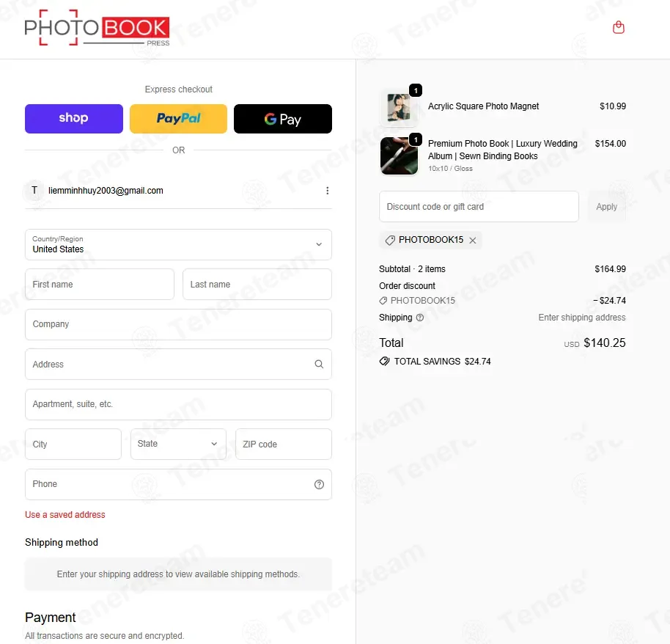The height and width of the screenshot is (644, 670).
Task: Focus the Last name field
Action: [x=257, y=285]
